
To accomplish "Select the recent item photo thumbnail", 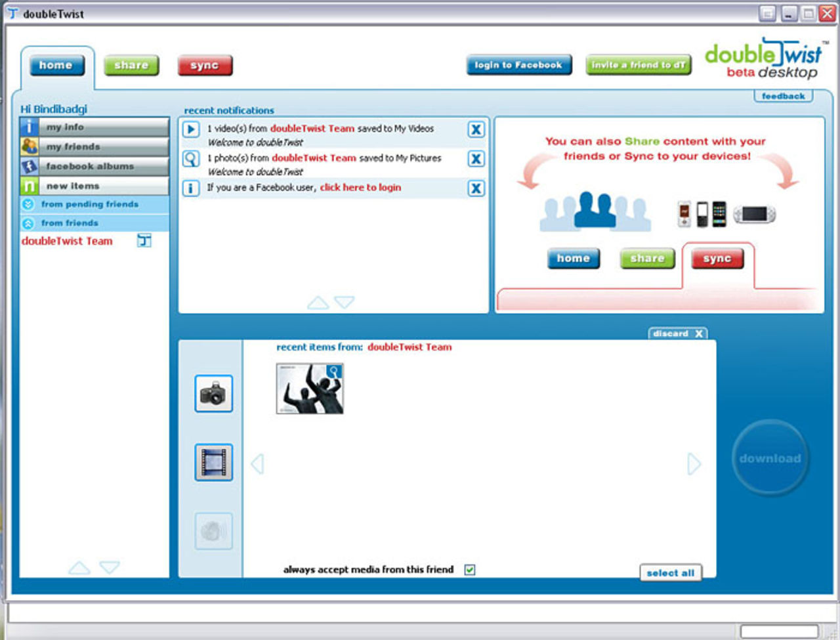I will [310, 389].
